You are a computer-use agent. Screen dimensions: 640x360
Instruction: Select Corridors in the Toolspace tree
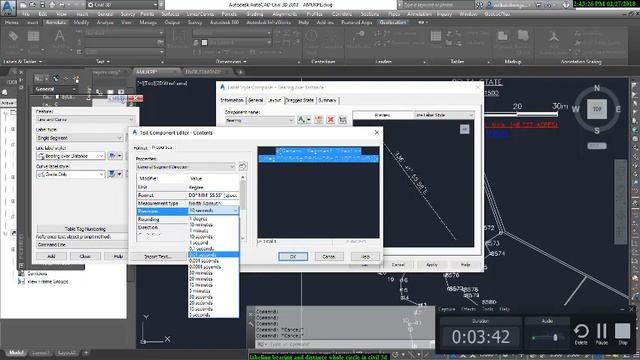coord(37,273)
